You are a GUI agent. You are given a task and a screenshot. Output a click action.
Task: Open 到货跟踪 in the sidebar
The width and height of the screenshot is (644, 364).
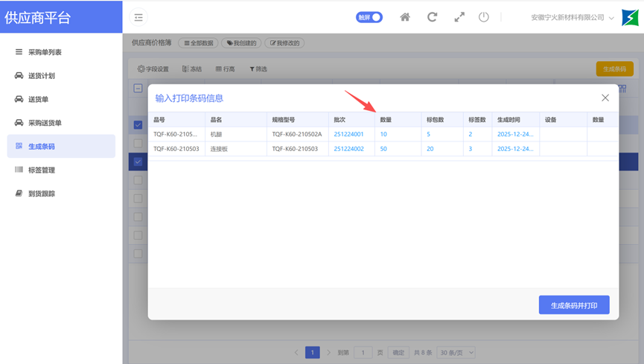tap(41, 194)
